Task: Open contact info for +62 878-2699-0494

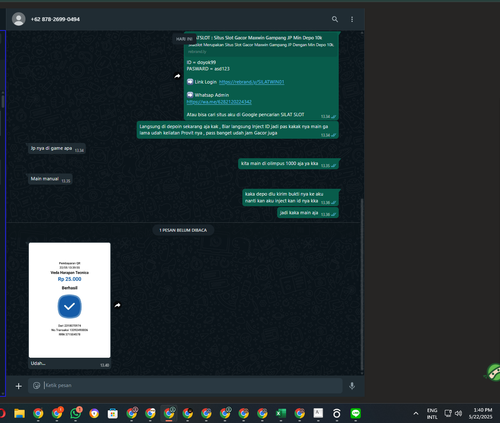Action: [55, 19]
